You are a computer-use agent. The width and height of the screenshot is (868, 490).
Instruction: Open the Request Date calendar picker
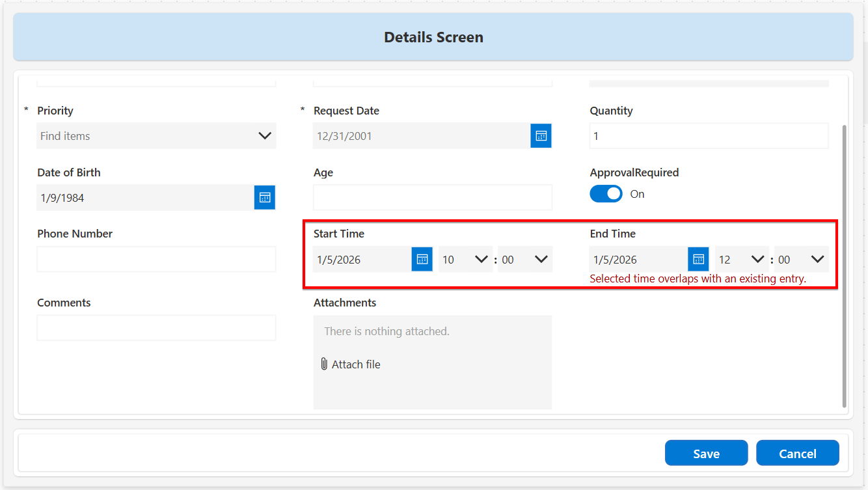pyautogui.click(x=541, y=136)
